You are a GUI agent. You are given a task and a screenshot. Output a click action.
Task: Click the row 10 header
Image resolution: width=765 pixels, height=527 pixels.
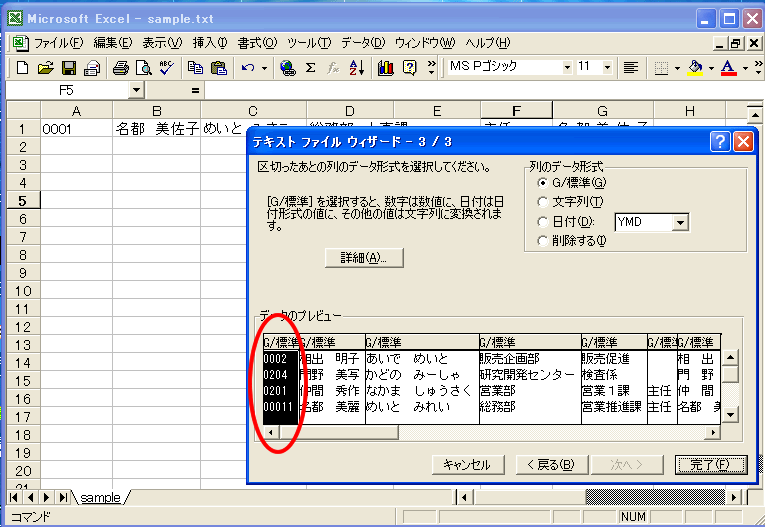[23, 291]
